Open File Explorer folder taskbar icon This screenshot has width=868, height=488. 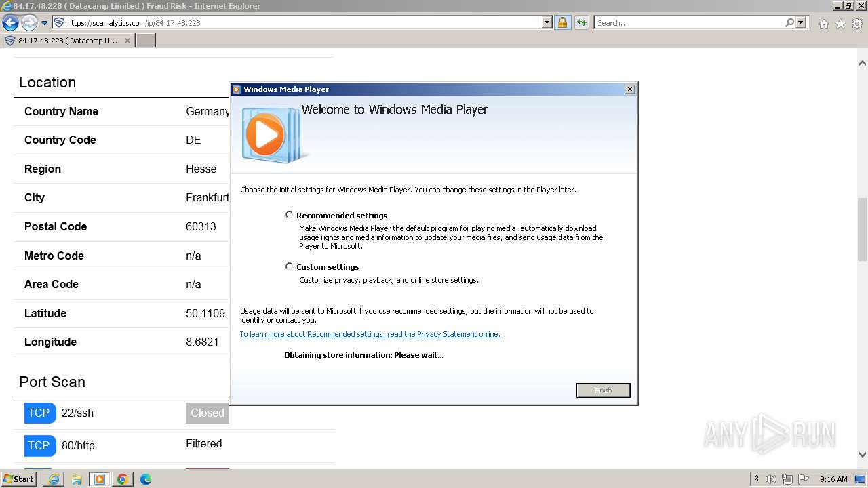click(x=77, y=479)
